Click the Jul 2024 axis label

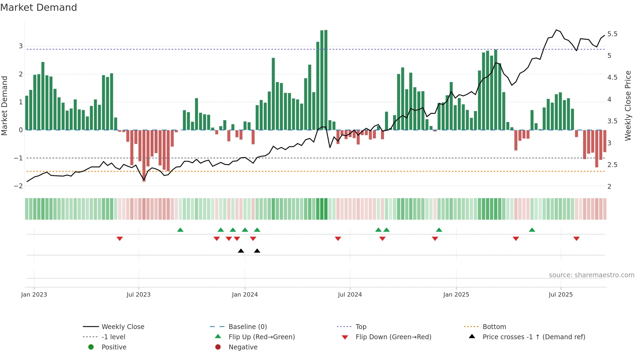pyautogui.click(x=350, y=294)
